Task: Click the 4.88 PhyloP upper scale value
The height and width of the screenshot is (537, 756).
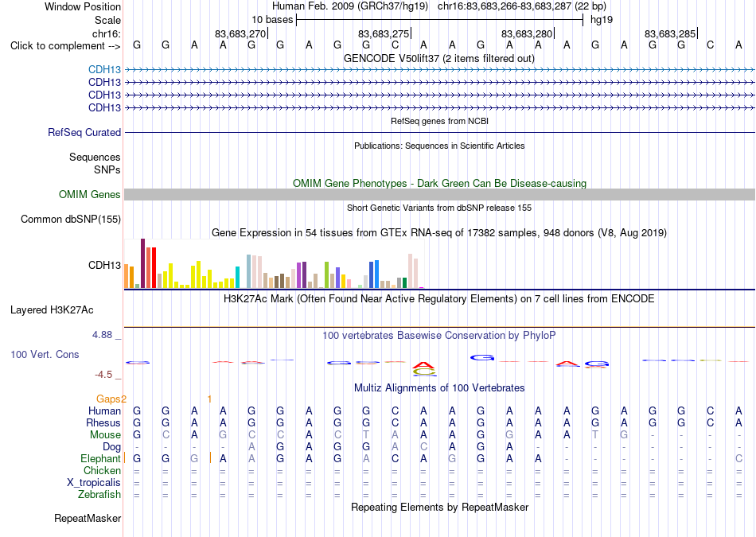Action: click(x=102, y=335)
